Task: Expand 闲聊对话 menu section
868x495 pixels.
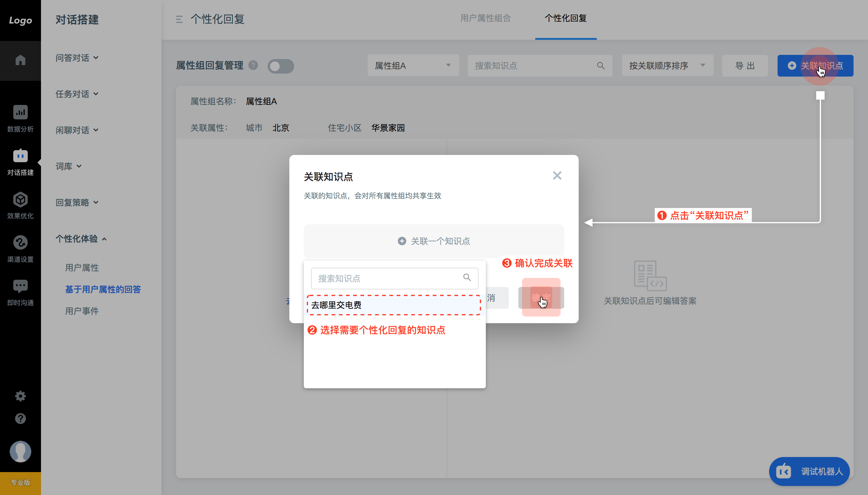Action: point(77,130)
